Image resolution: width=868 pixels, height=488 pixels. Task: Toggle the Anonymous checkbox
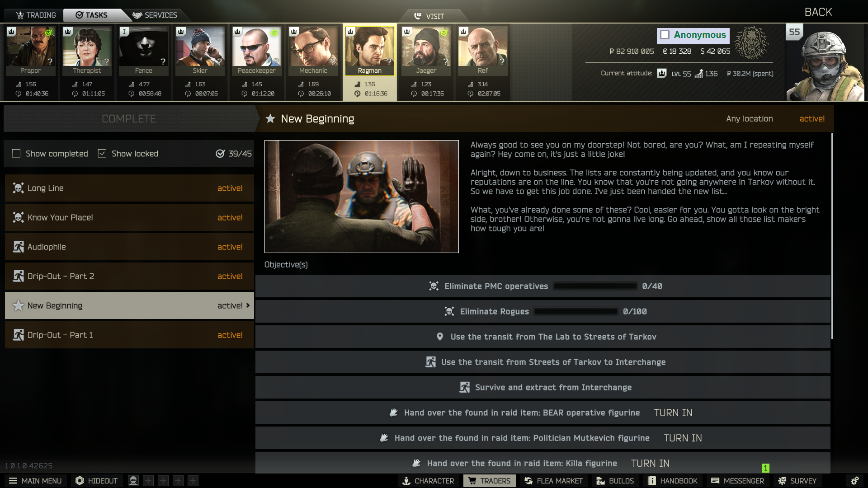click(x=665, y=35)
